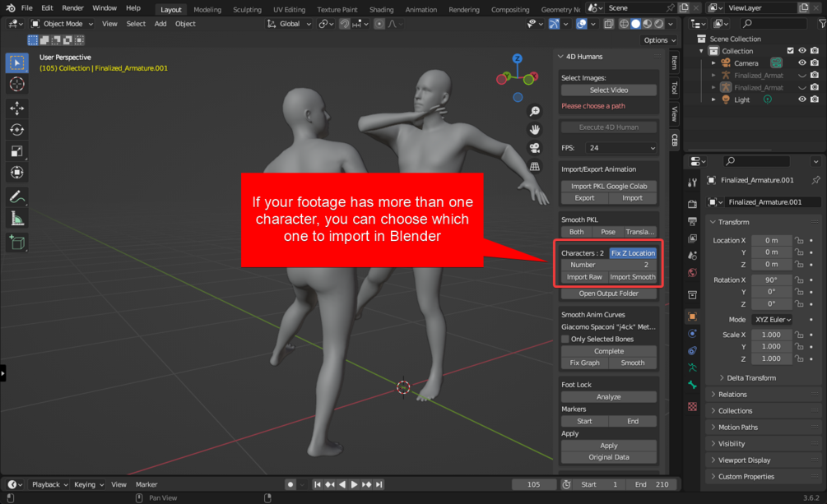Open the Add menu in viewport

(160, 24)
